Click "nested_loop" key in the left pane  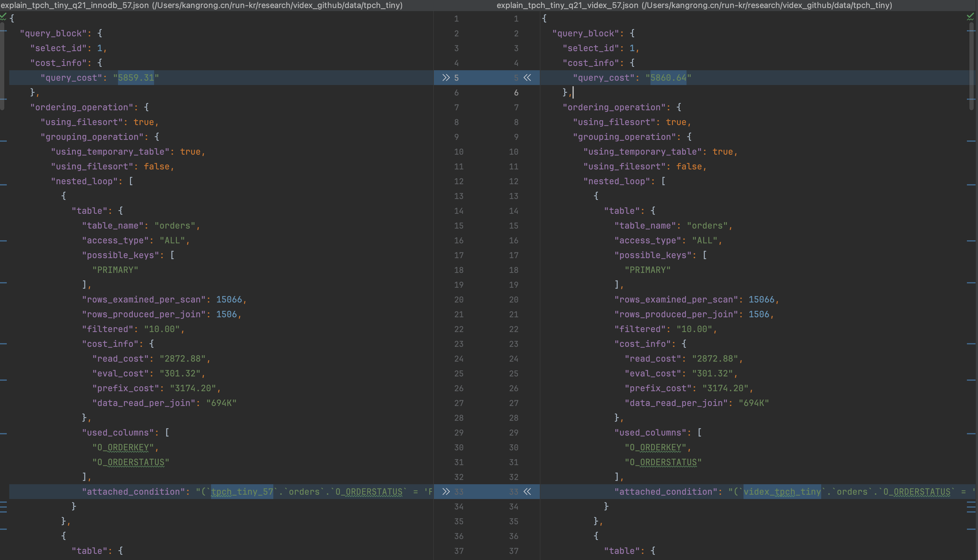point(84,181)
